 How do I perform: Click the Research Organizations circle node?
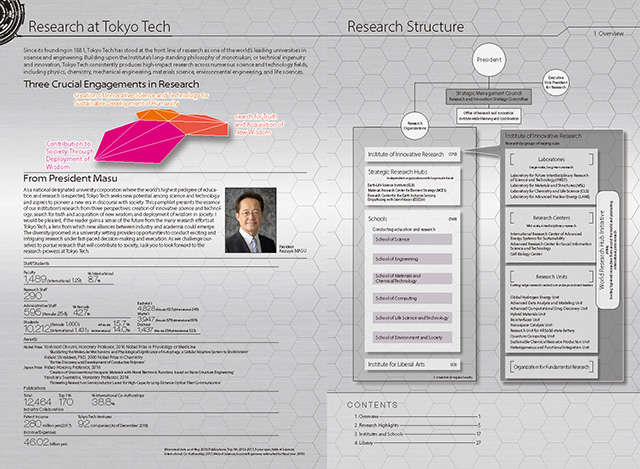point(415,125)
